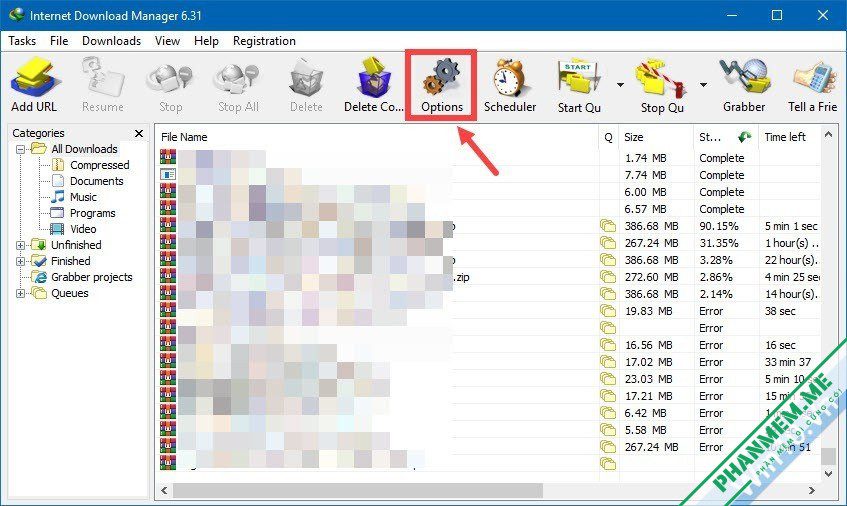Open the Start Queue dropdown arrow
The height and width of the screenshot is (506, 847).
[620, 85]
